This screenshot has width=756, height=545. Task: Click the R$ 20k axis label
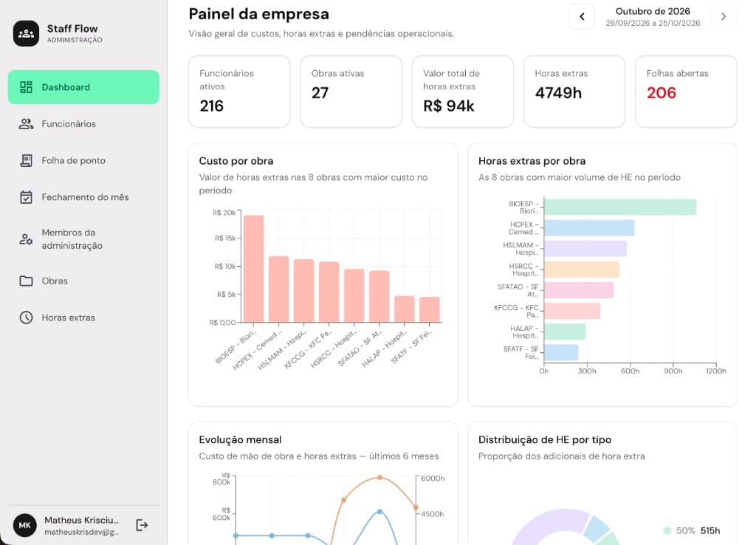tap(224, 213)
